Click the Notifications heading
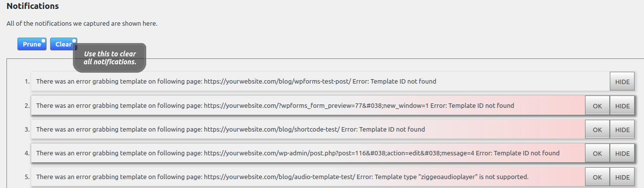The width and height of the screenshot is (644, 188). 33,6
